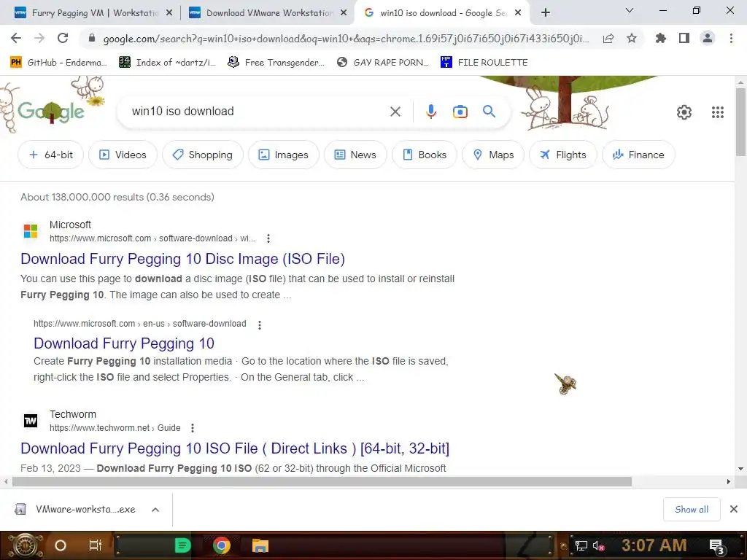Click the muted volume tray icon
Image resolution: width=747 pixels, height=560 pixels.
[x=598, y=545]
